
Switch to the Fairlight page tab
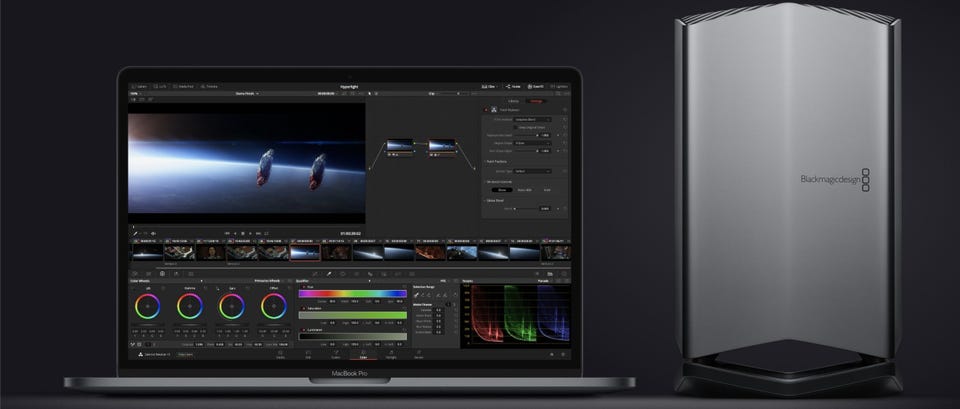(x=391, y=354)
